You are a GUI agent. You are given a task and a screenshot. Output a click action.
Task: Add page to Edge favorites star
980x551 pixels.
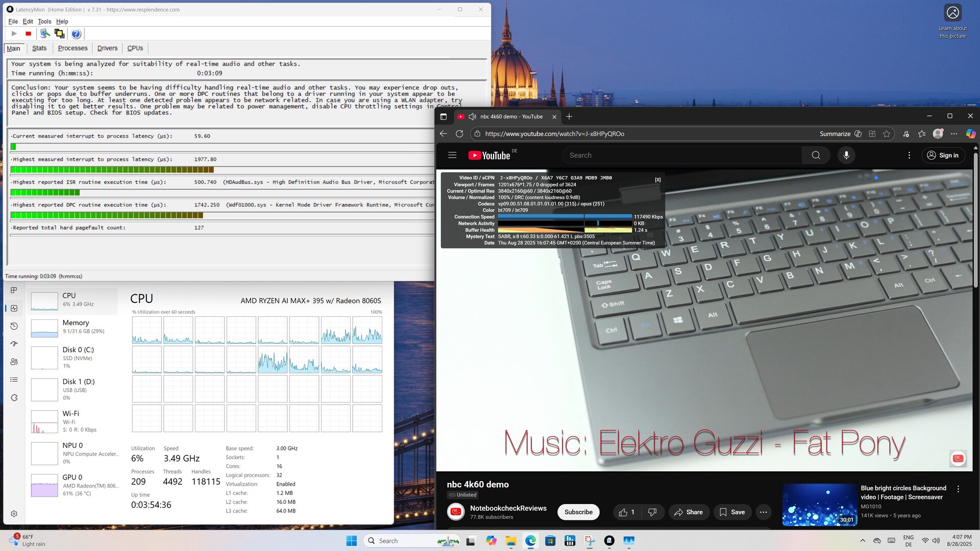coord(887,134)
